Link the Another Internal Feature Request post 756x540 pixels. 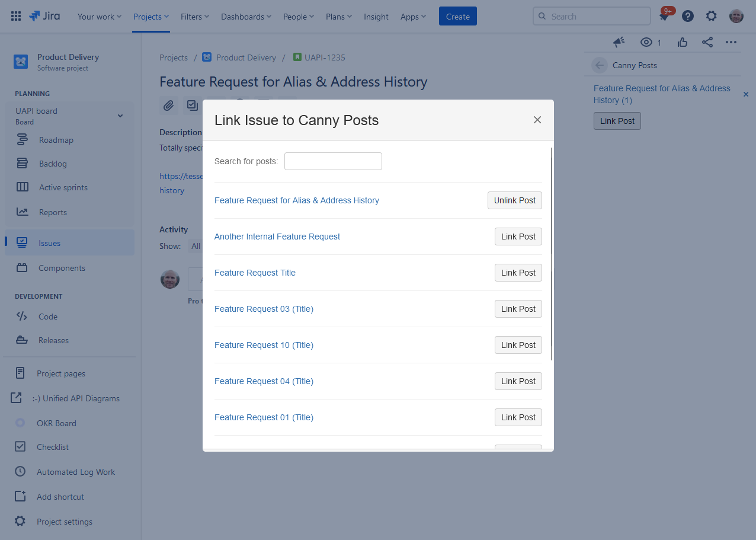(x=518, y=237)
